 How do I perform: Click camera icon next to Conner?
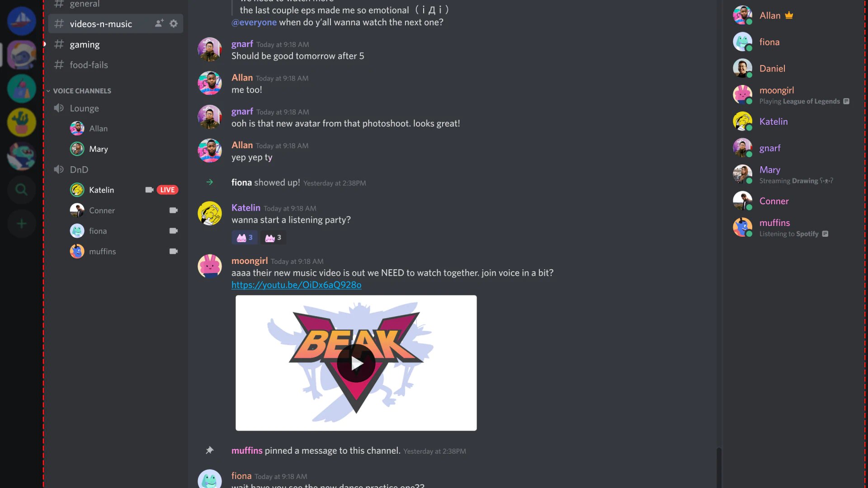coord(173,210)
